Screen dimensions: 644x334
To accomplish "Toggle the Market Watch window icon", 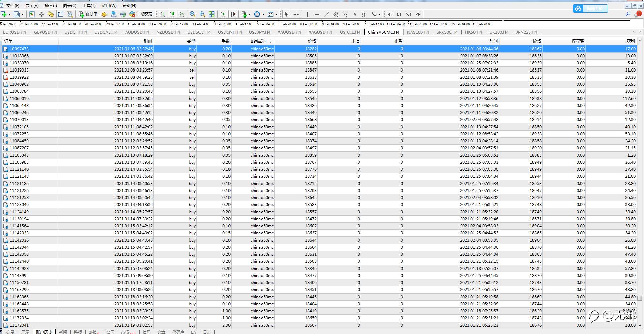I will tap(32, 14).
